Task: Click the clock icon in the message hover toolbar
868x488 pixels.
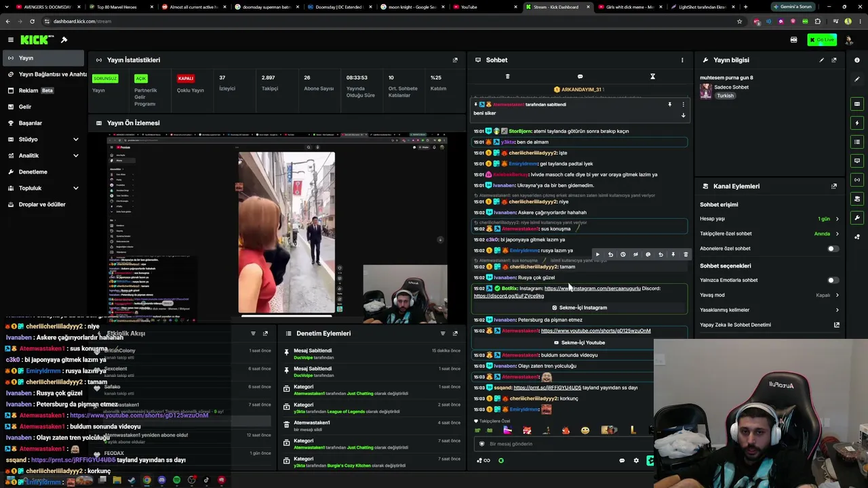Action: tap(623, 255)
